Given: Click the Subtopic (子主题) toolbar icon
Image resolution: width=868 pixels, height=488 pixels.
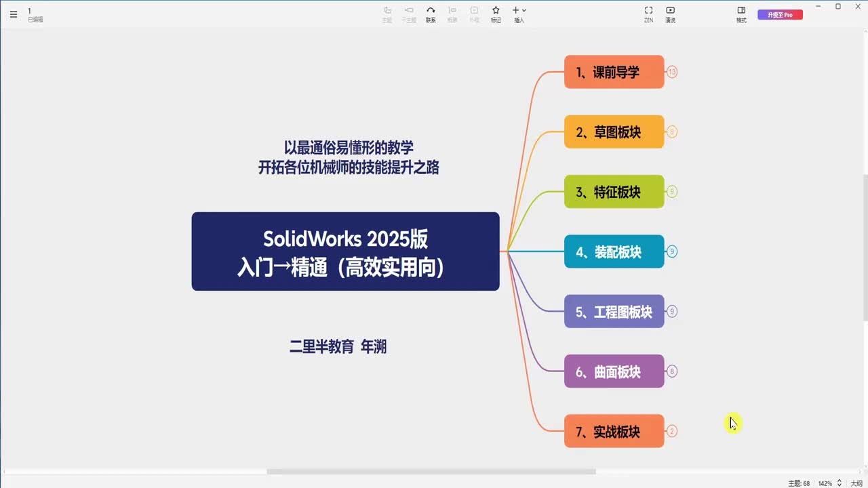Looking at the screenshot, I should [409, 14].
